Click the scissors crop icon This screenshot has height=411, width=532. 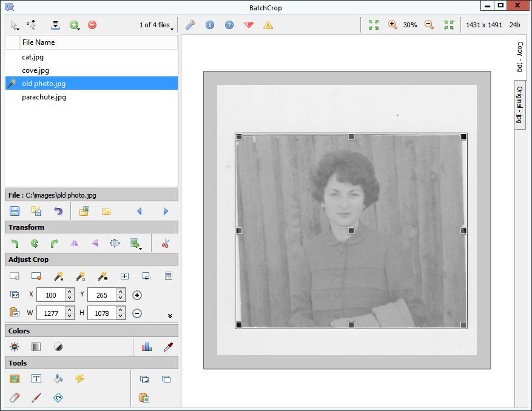pos(165,243)
